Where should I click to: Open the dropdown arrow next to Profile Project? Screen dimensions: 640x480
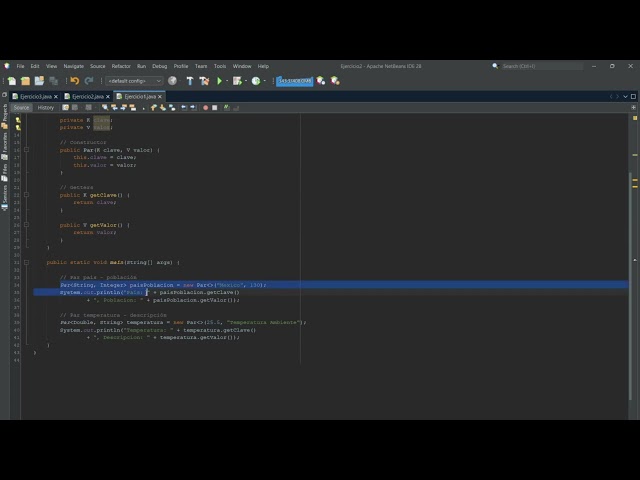[x=265, y=81]
